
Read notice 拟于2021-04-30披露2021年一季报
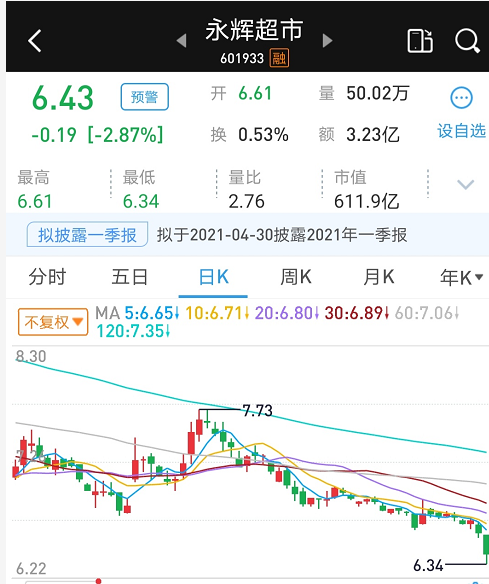click(x=282, y=235)
